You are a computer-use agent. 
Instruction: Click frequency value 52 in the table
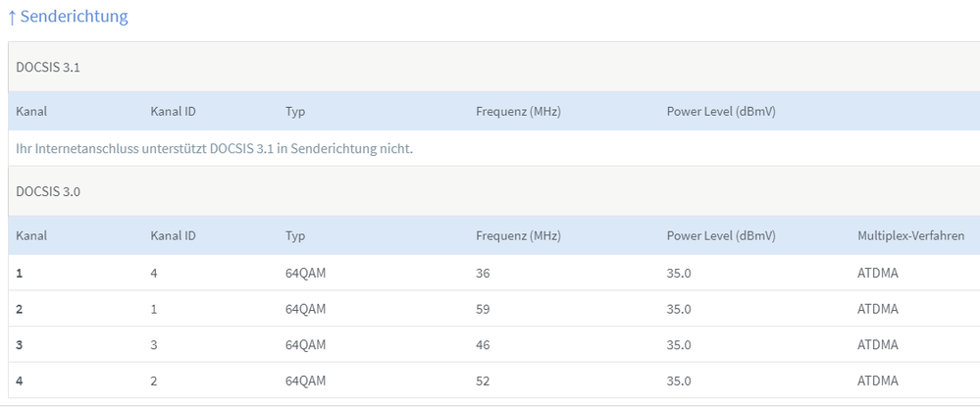[483, 381]
